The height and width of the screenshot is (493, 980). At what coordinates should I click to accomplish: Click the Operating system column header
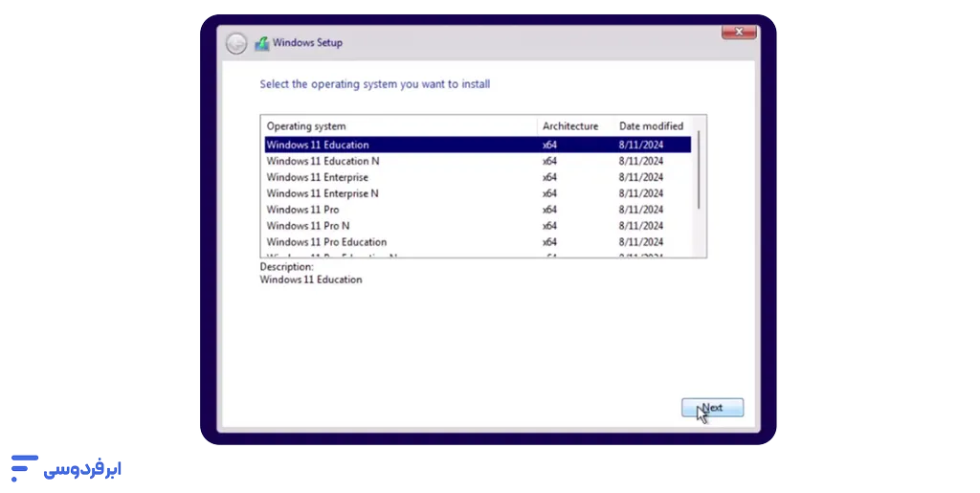coord(399,126)
